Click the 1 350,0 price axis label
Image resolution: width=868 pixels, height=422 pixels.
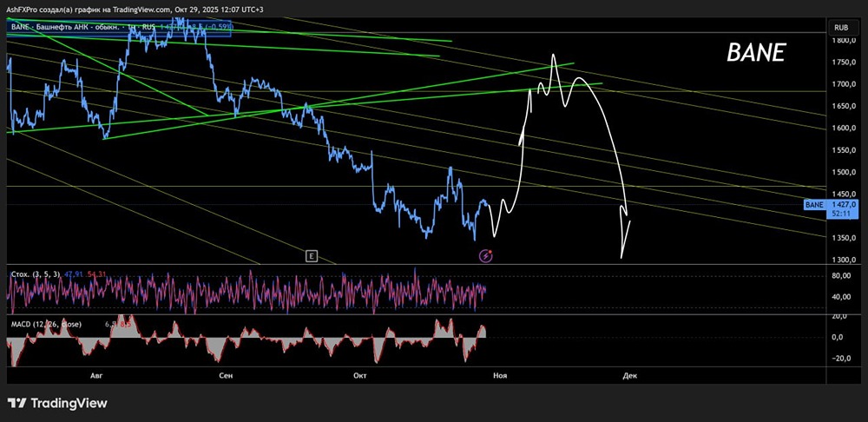(845, 238)
